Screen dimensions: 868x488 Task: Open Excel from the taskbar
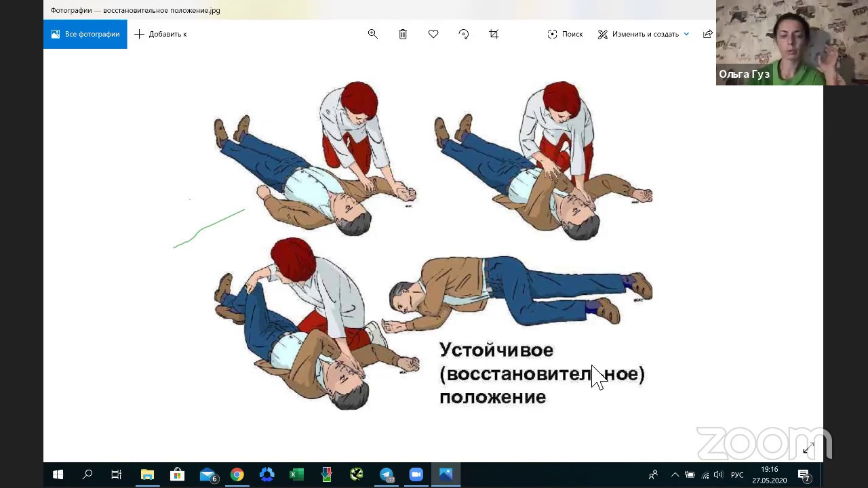pos(296,475)
